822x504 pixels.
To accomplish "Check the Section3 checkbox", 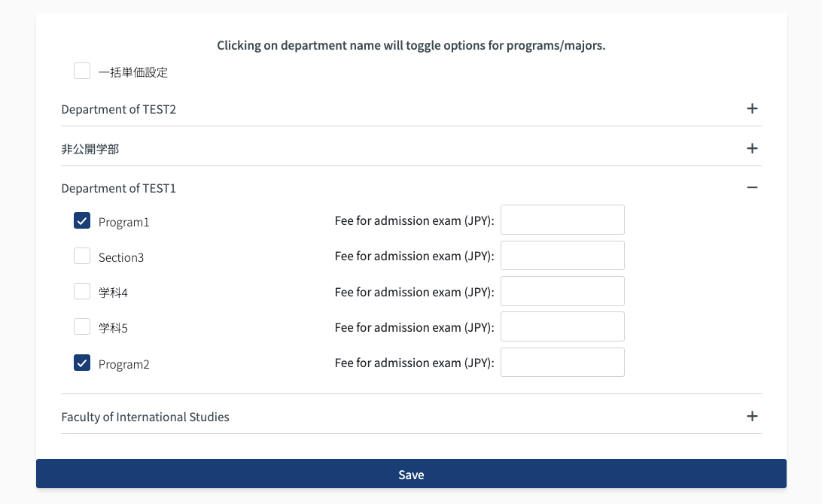I will (x=82, y=256).
